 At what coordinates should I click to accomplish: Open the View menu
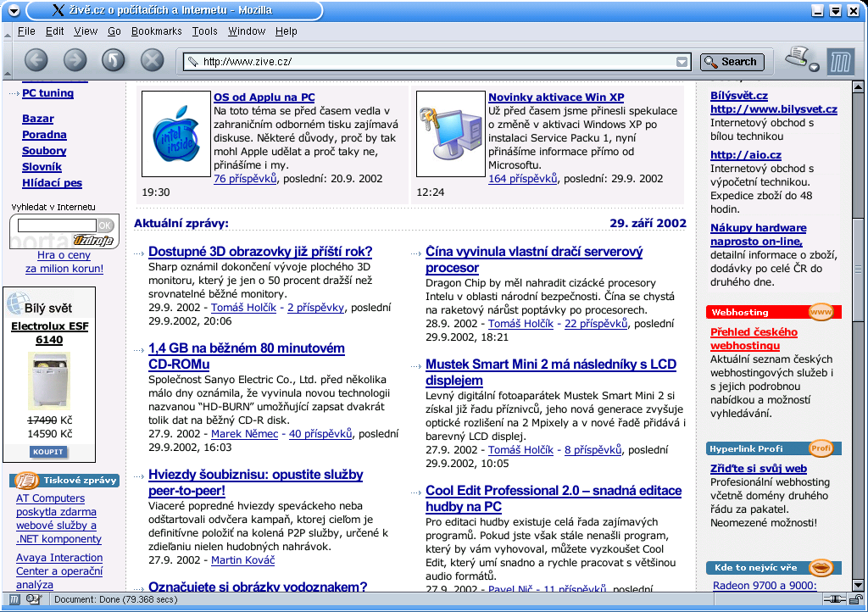(86, 31)
